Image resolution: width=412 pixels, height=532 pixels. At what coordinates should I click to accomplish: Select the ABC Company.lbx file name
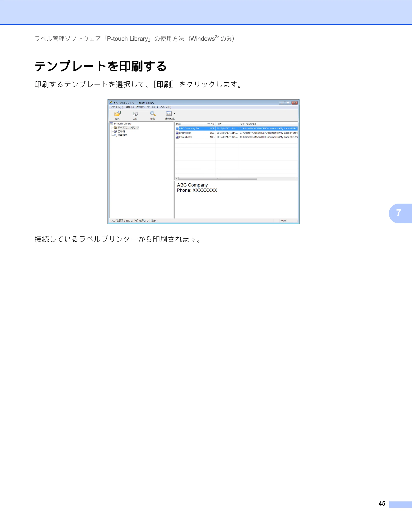(189, 129)
